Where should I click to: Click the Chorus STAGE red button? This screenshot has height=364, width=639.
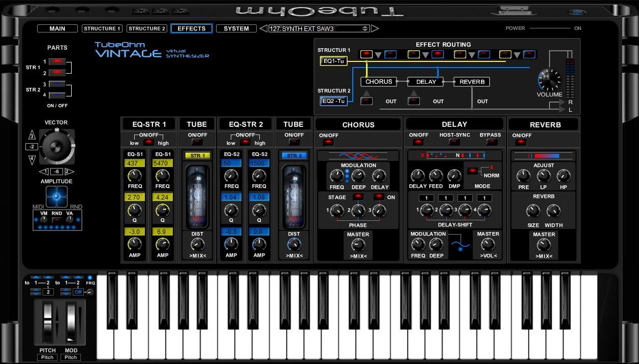pyautogui.click(x=358, y=197)
